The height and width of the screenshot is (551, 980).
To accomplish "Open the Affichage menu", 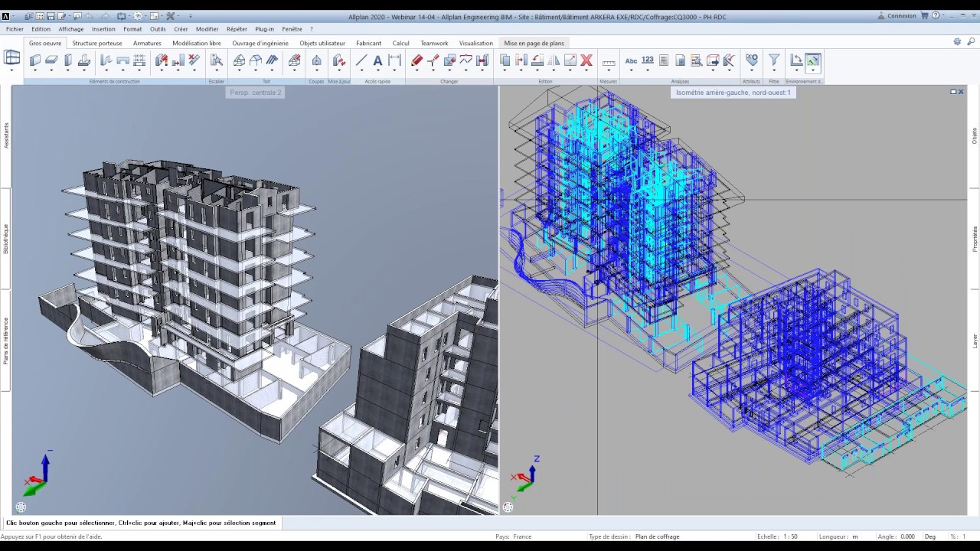I will (x=71, y=29).
